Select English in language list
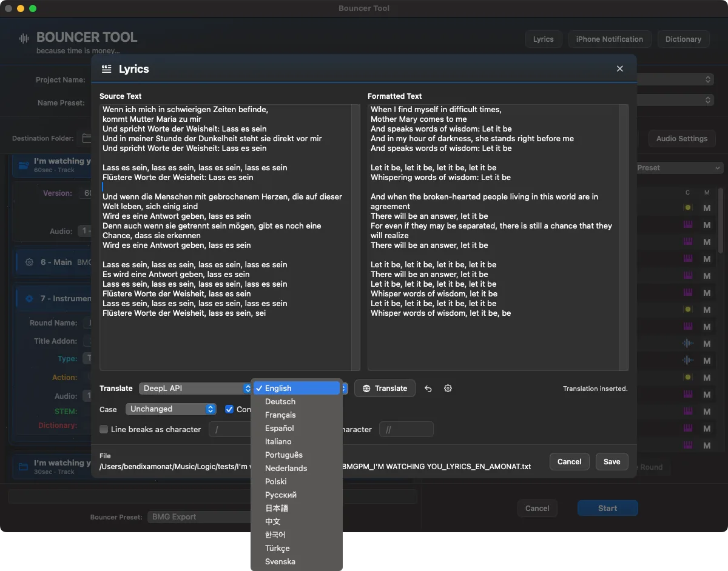This screenshot has width=728, height=571. [297, 389]
